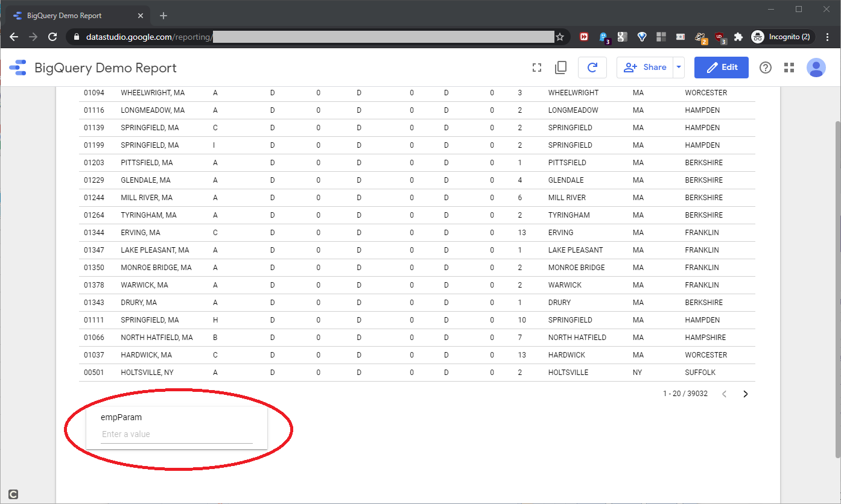Open the Share dropdown arrow
The width and height of the screenshot is (841, 504).
click(x=679, y=68)
